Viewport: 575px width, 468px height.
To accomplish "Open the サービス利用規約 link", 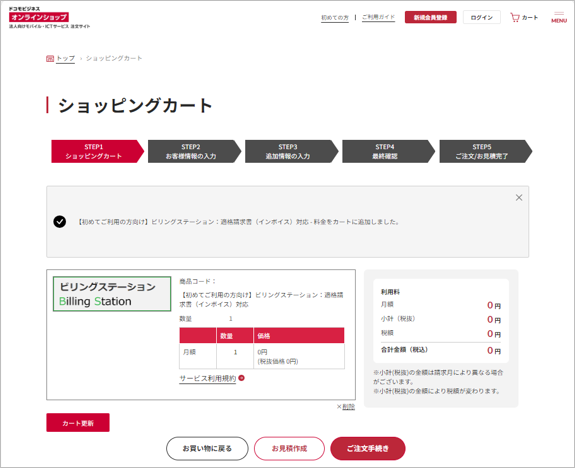I will tap(208, 379).
